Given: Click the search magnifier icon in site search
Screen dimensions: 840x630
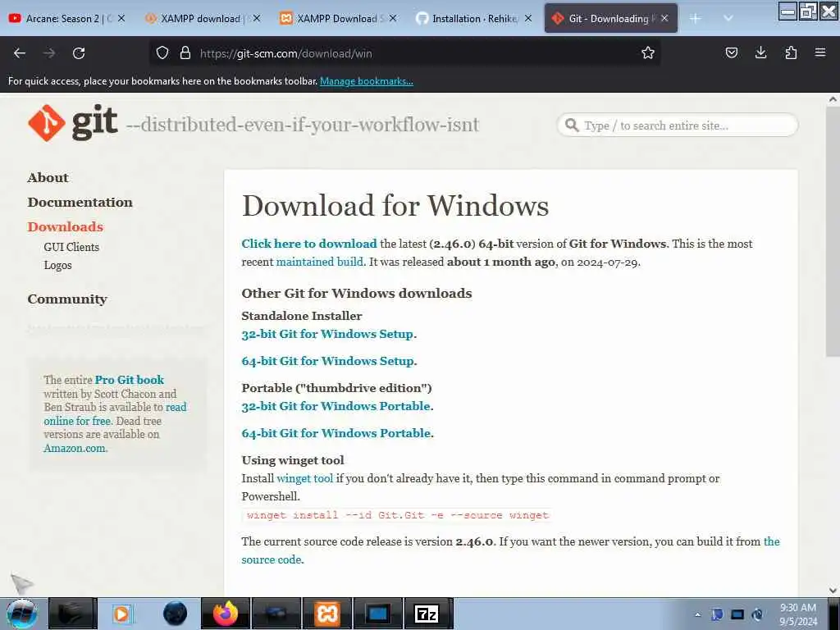Looking at the screenshot, I should [572, 126].
